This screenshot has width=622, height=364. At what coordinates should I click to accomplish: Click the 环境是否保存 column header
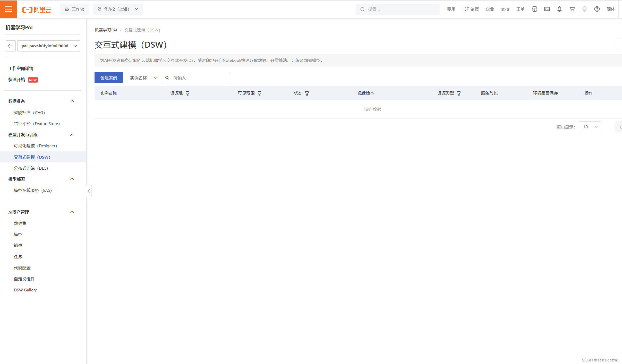pos(545,93)
